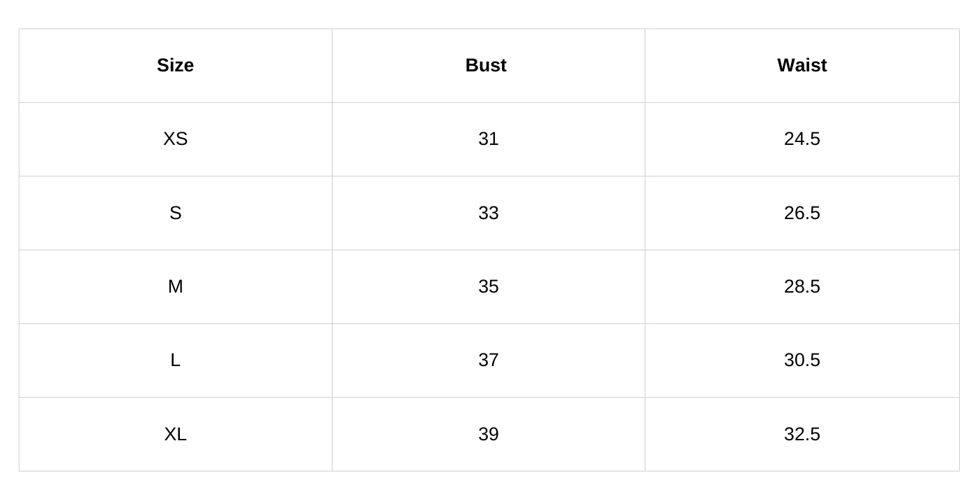Viewport: 980px width, 490px height.
Task: Select the S size cell
Action: point(175,213)
